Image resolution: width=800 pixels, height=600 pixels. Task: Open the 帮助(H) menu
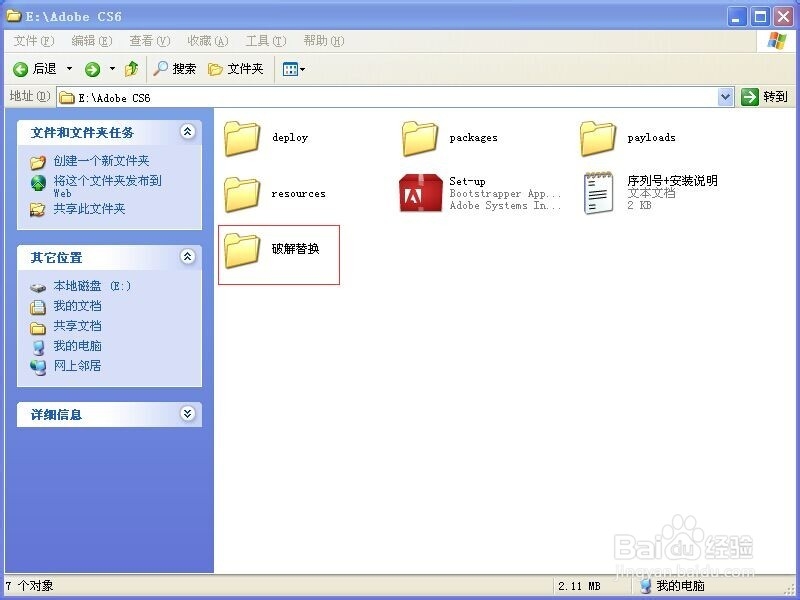point(323,41)
